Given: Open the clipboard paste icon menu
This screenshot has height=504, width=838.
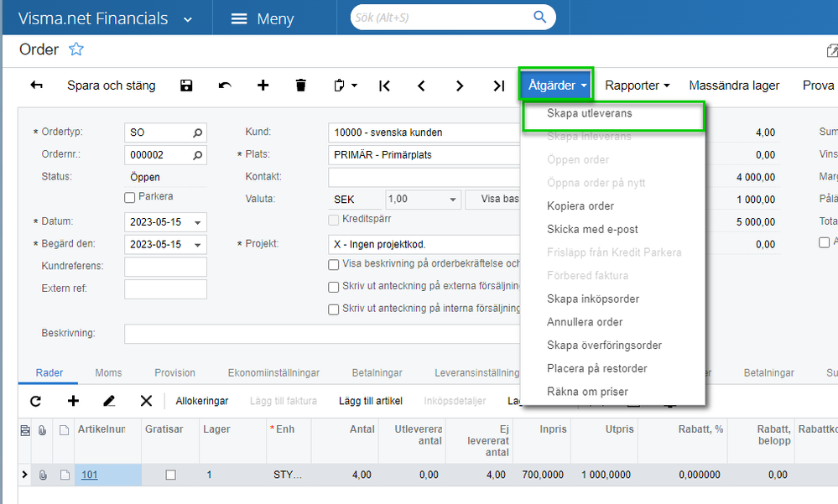Looking at the screenshot, I should coord(346,86).
